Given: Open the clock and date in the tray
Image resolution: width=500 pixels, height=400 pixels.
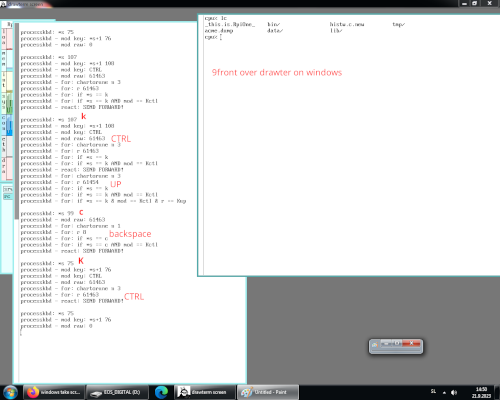Looking at the screenshot, I should [481, 392].
